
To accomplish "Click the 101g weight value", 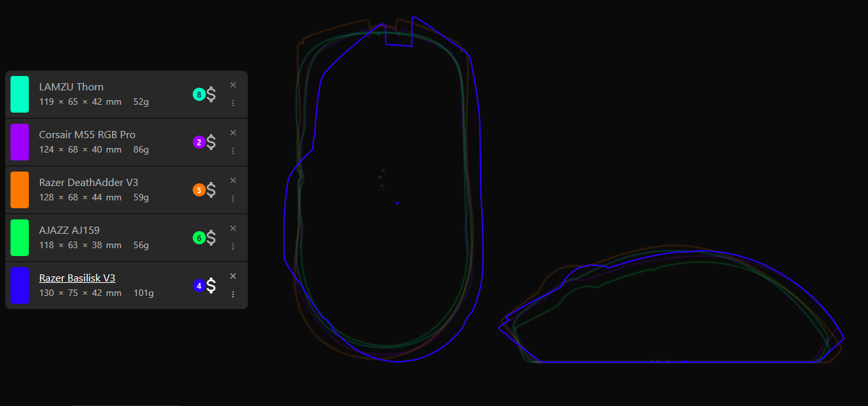I will [144, 293].
